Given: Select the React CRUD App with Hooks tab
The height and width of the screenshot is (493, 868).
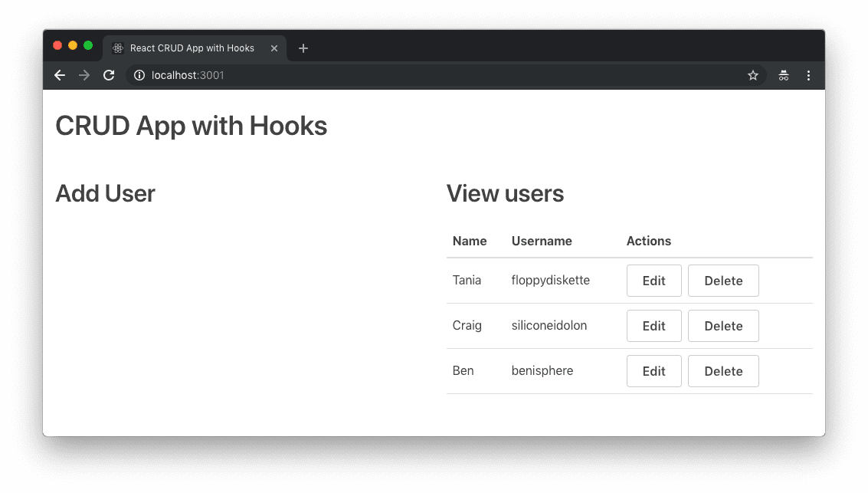Looking at the screenshot, I should (x=192, y=48).
